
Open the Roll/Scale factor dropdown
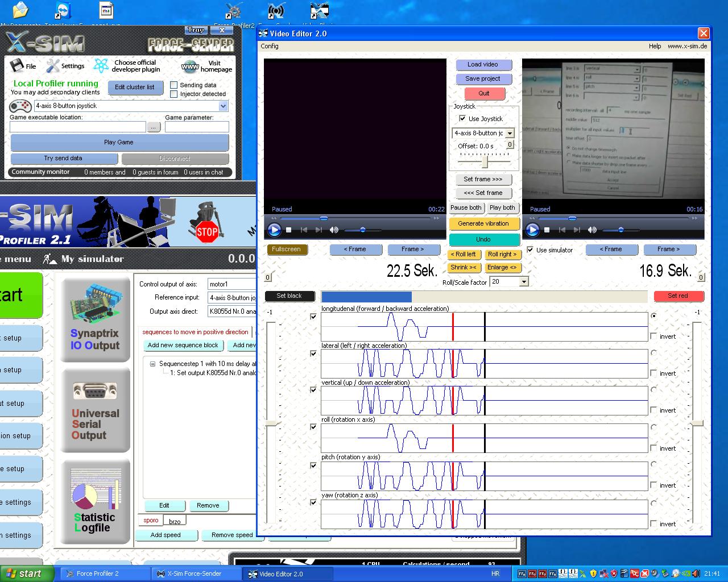coord(524,281)
